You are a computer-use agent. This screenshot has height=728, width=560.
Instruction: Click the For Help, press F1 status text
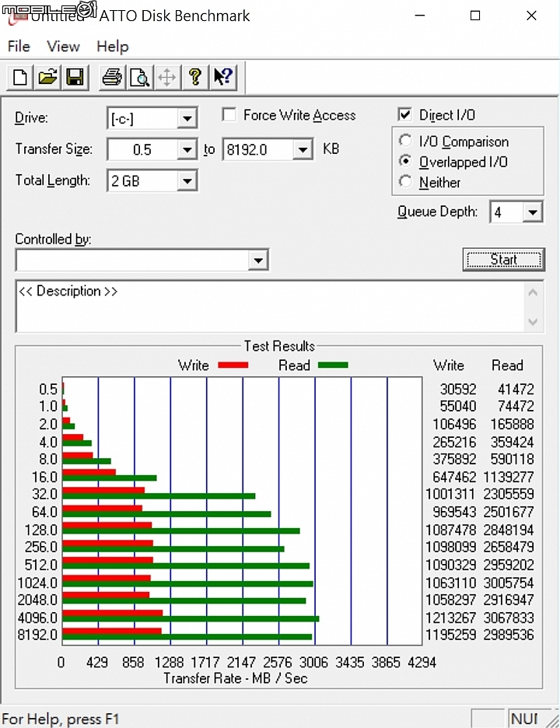(x=61, y=719)
